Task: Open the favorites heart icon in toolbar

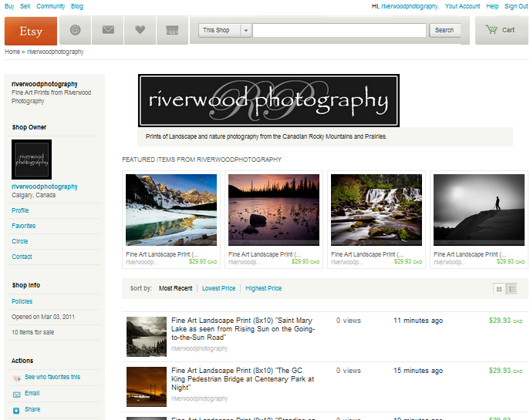Action: click(140, 30)
